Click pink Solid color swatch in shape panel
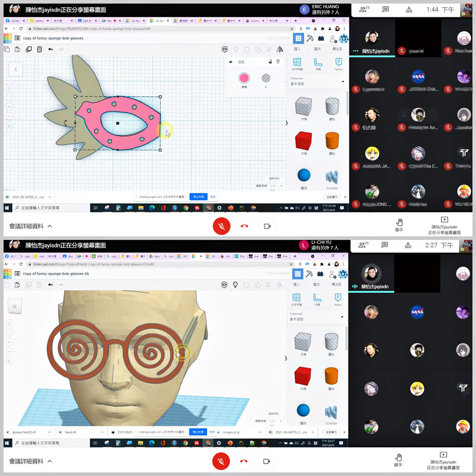476x476 pixels. [244, 78]
